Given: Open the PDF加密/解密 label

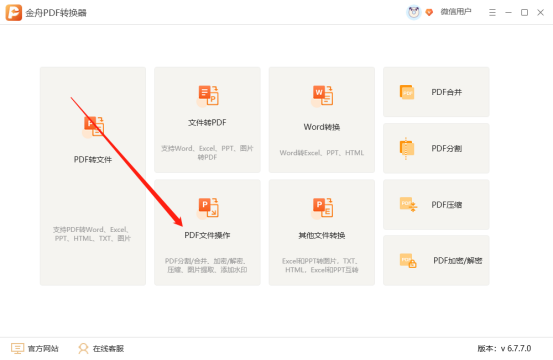Looking at the screenshot, I should (x=458, y=261).
